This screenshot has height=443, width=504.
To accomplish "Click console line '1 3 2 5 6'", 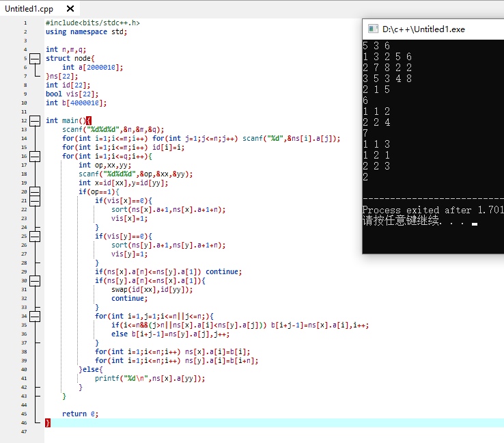I will pyautogui.click(x=387, y=57).
